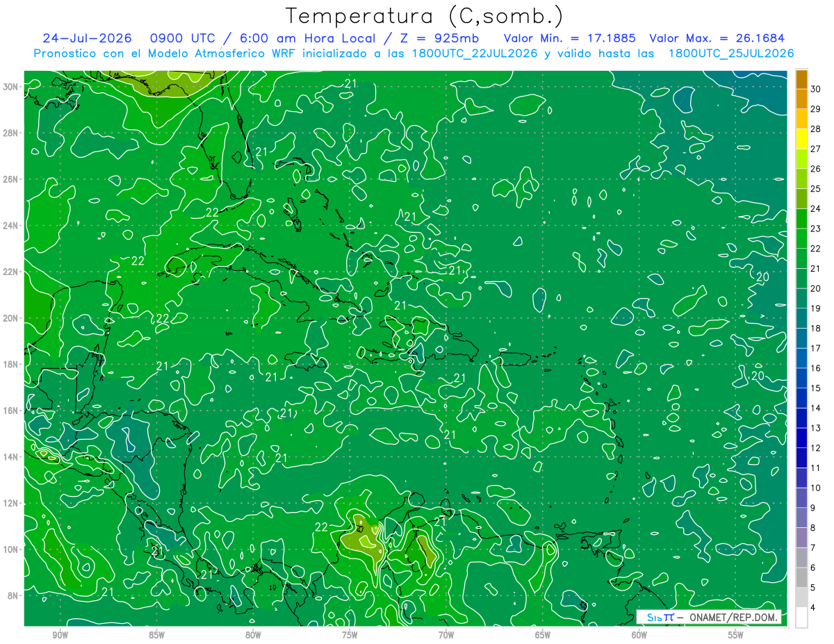Click the '14' label on the color scale
The image size is (834, 644).
[816, 408]
